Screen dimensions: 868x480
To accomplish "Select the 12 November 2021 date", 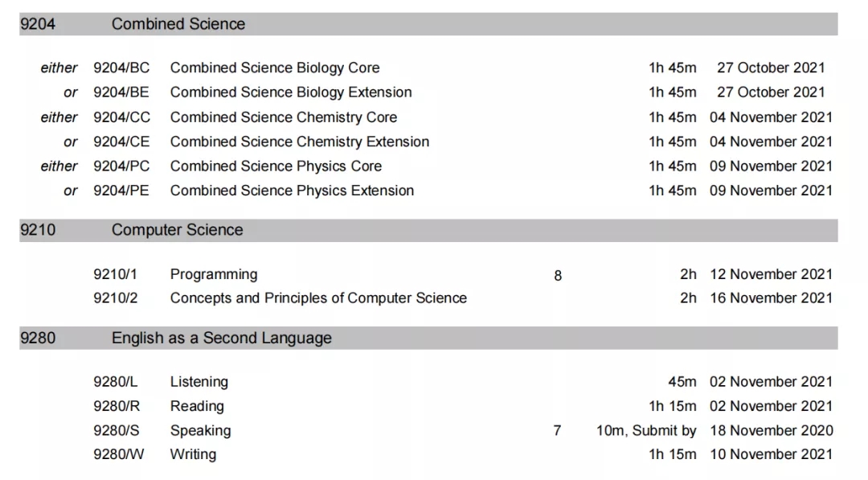I will 771,275.
